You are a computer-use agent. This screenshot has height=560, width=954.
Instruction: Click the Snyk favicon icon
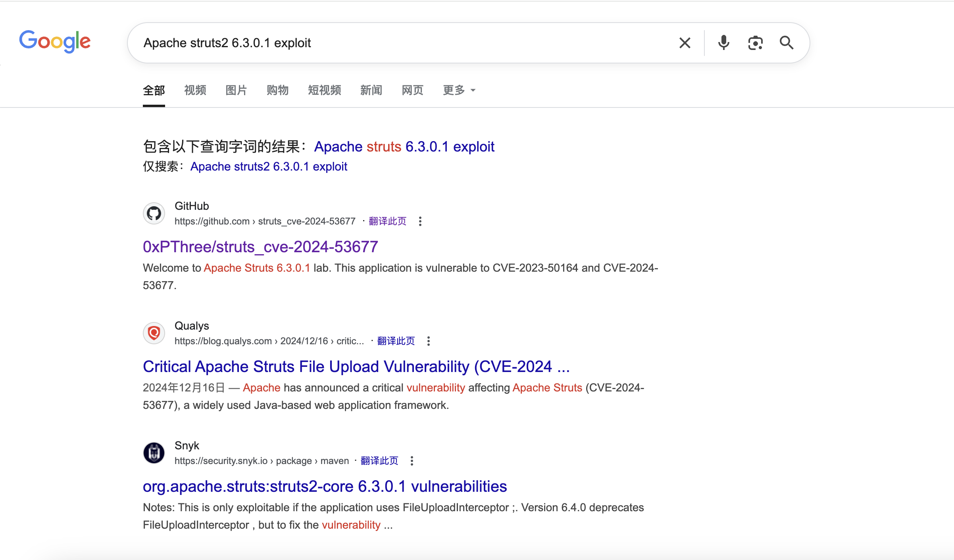[154, 453]
